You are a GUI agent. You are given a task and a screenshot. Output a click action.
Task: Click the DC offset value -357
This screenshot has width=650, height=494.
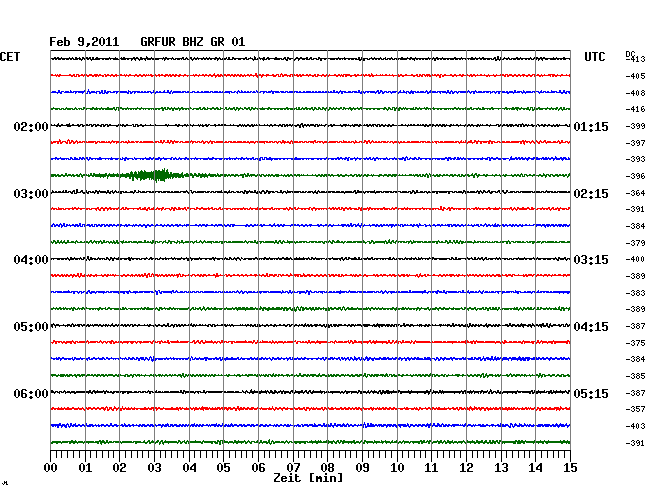pyautogui.click(x=635, y=409)
